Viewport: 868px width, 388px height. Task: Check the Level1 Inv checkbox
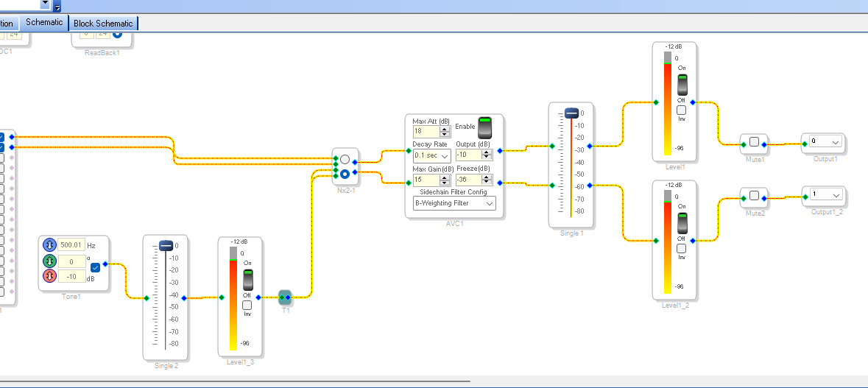[x=682, y=110]
